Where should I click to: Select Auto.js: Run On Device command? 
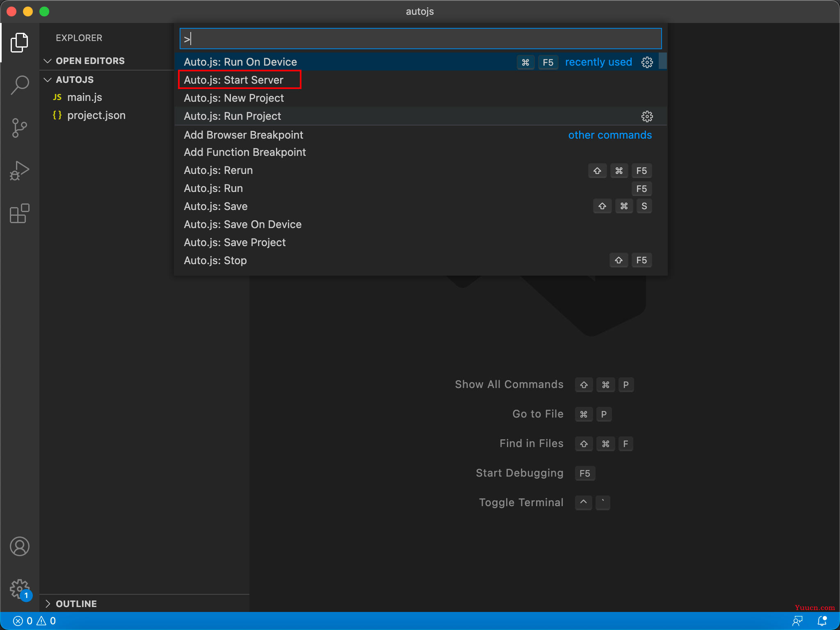[x=417, y=62]
